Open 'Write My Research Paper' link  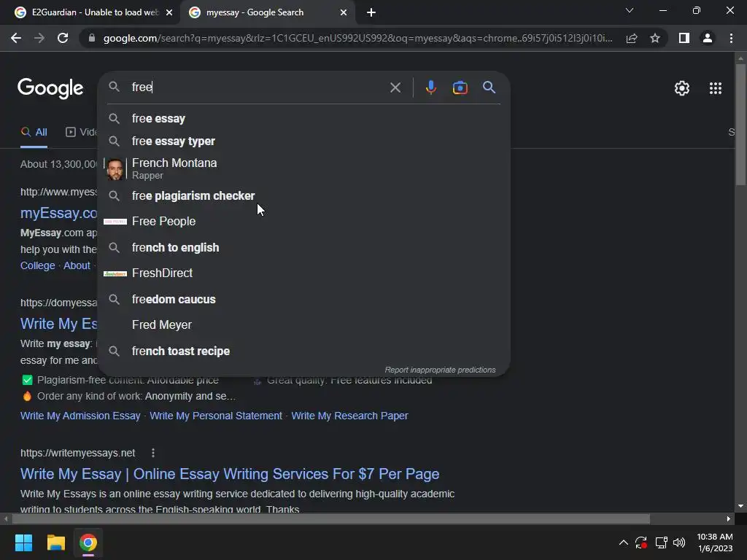[349, 416]
